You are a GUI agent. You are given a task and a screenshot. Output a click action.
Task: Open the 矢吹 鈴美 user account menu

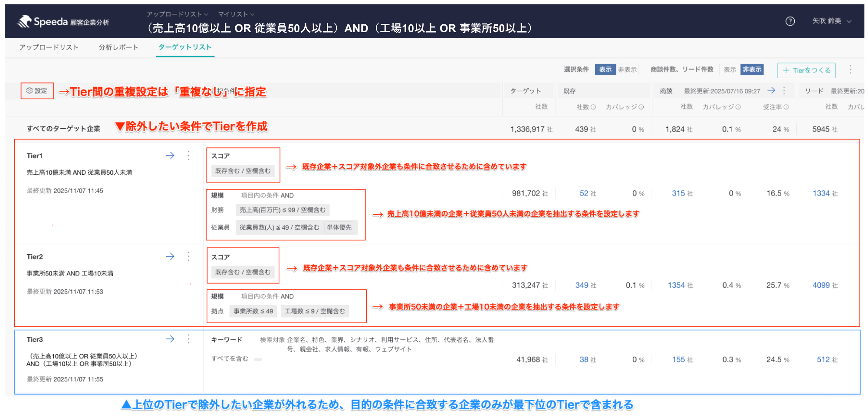click(x=831, y=21)
